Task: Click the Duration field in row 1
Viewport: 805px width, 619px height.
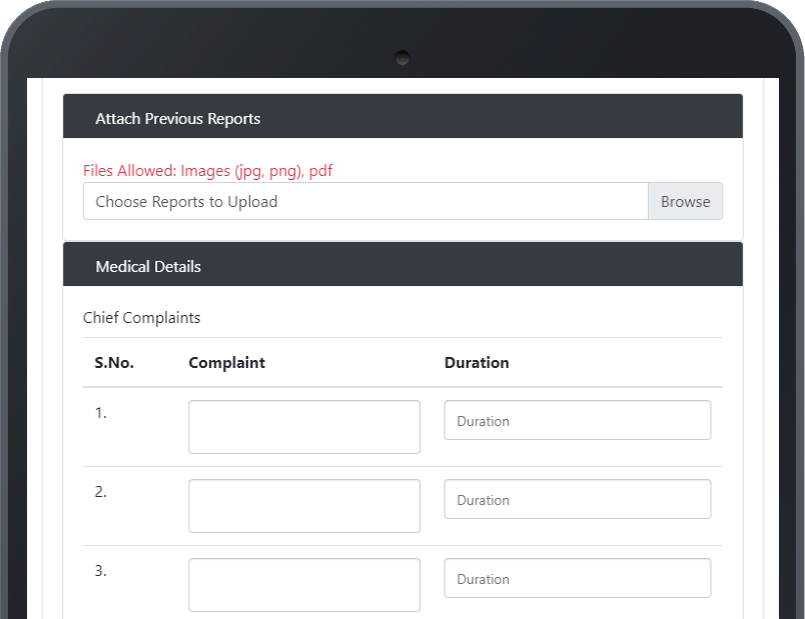Action: (577, 421)
